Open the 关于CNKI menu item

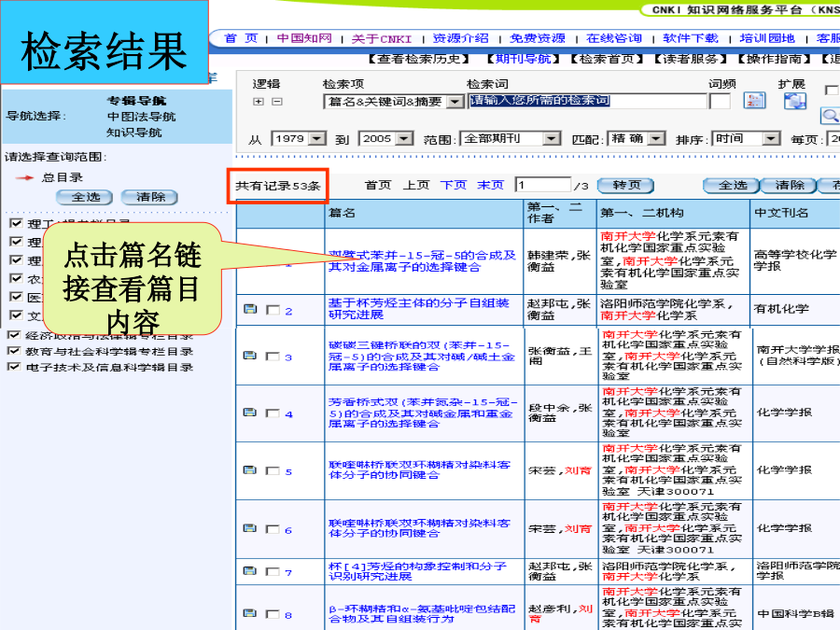[382, 39]
